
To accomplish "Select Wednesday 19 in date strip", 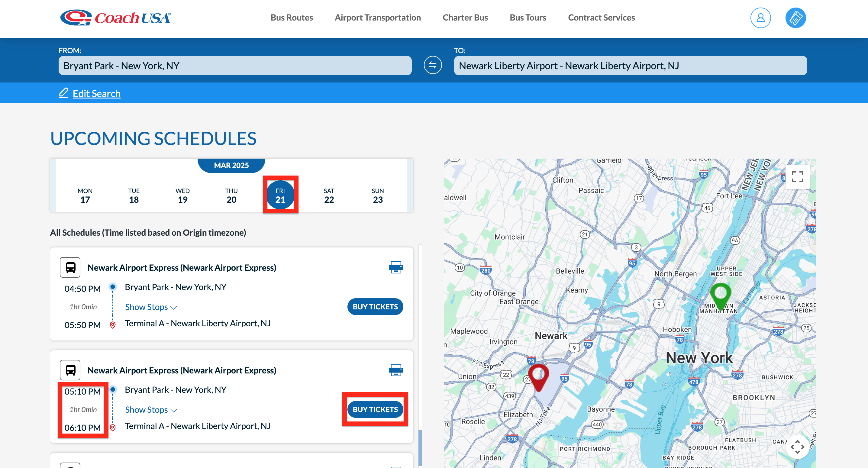I will coord(182,195).
